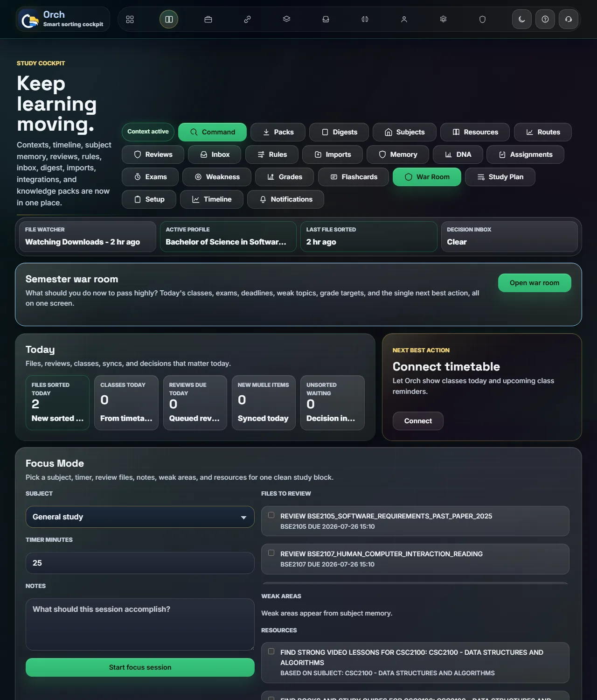The width and height of the screenshot is (597, 700).
Task: Click the clipboard icon on the Setup tab
Action: tap(138, 199)
